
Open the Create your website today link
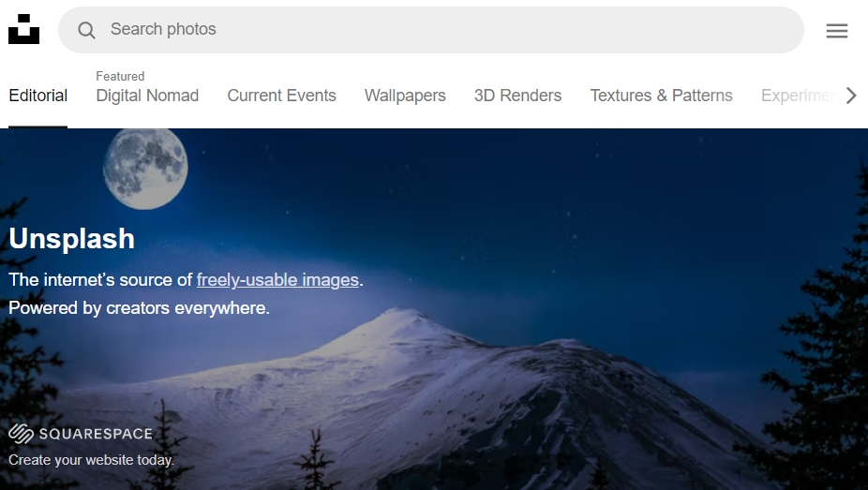point(91,460)
